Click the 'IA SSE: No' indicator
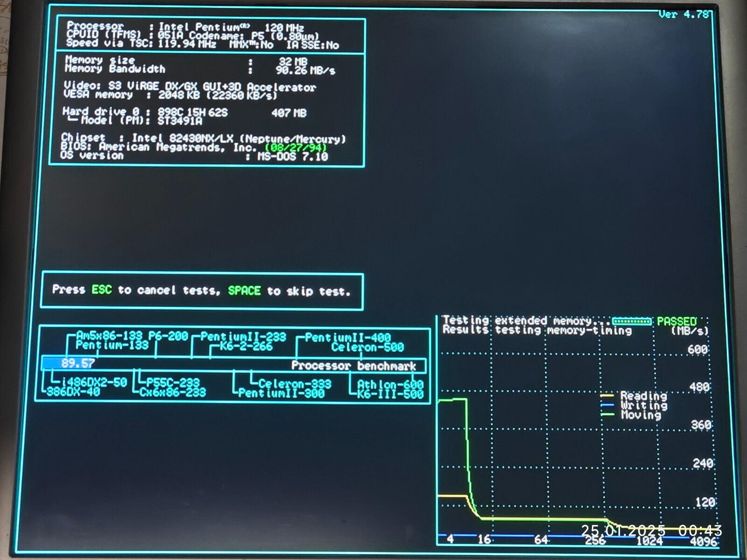Viewport: 747px width, 560px height. (313, 45)
